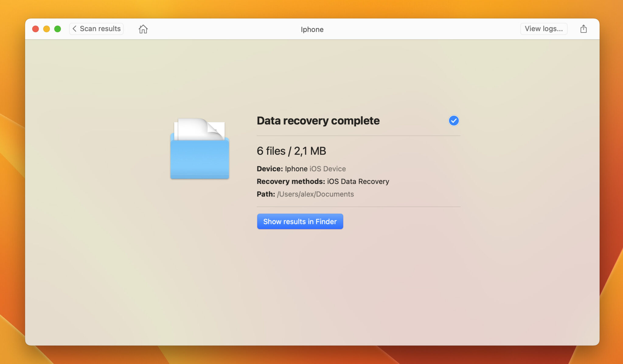Click the gray iOS Device text
623x364 pixels.
point(327,169)
